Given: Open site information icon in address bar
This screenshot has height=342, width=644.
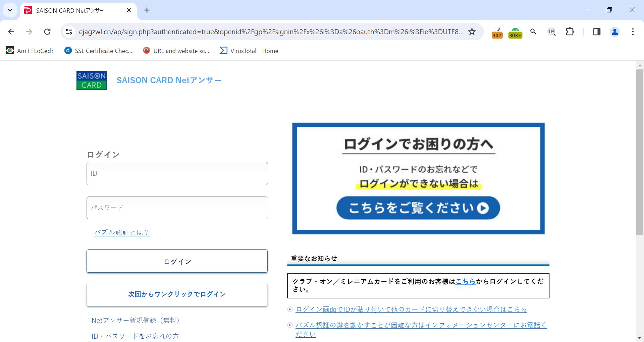Looking at the screenshot, I should 69,32.
